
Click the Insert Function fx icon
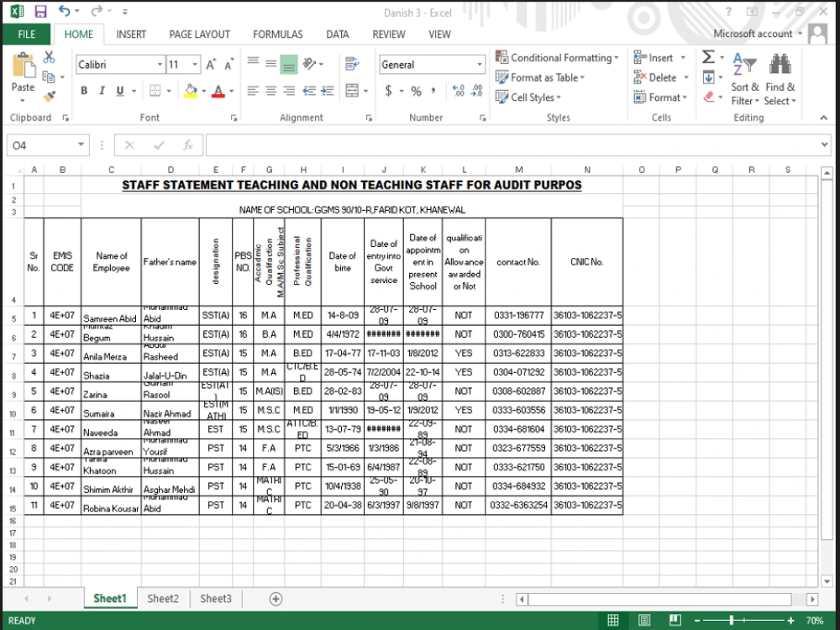point(187,144)
